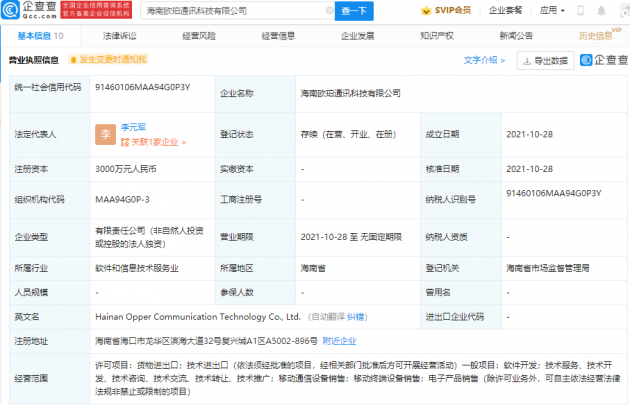
Task: Click the mobile phone icon in header
Action: coord(580,10)
